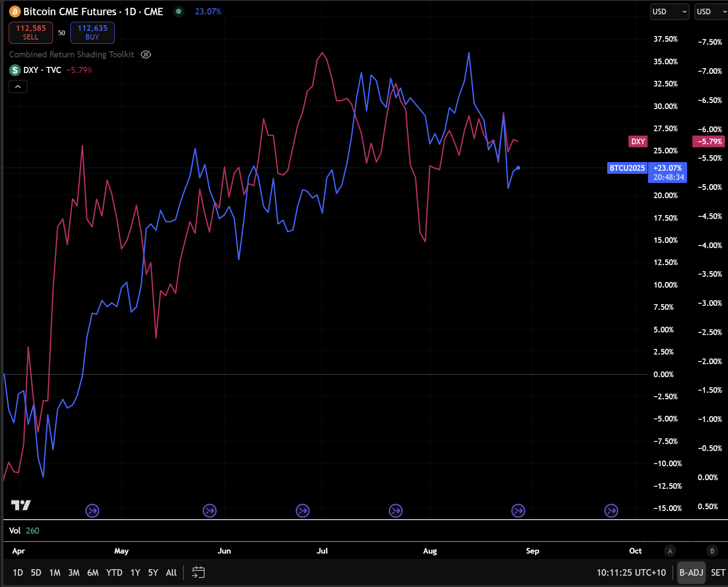Toggle the A marker on the date axis
728x587 pixels.
[x=670, y=551]
